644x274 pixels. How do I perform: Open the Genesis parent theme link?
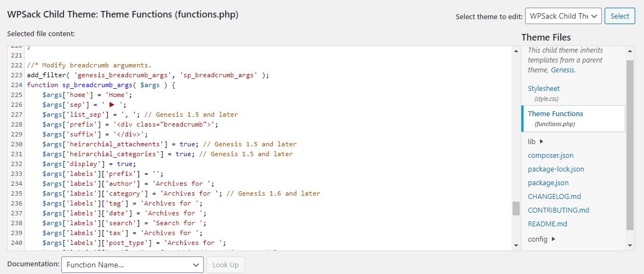coord(562,70)
